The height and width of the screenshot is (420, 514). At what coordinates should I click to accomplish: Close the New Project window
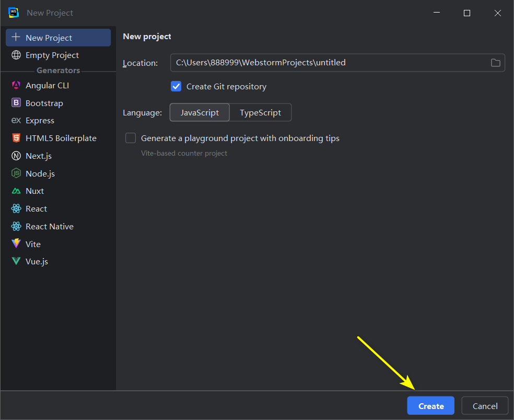click(x=498, y=13)
